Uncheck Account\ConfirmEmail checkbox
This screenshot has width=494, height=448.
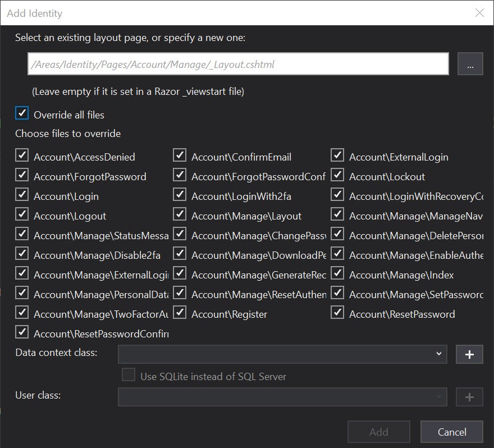click(x=180, y=156)
